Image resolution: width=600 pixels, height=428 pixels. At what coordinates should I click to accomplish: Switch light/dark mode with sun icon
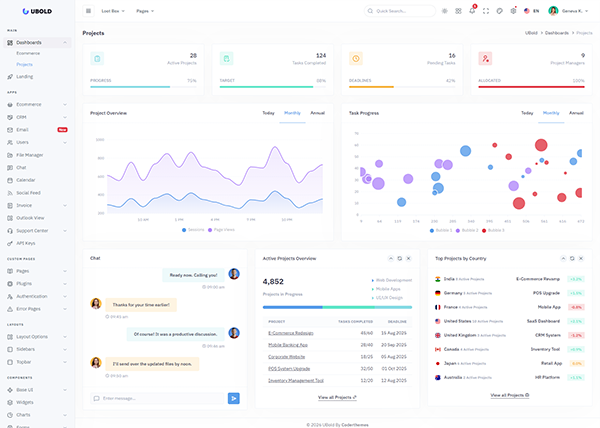pos(445,11)
